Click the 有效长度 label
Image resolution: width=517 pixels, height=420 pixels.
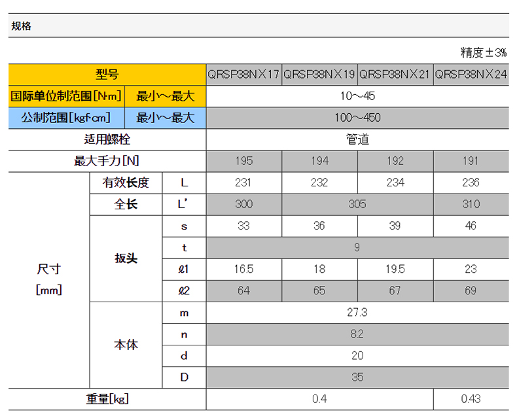(126, 183)
